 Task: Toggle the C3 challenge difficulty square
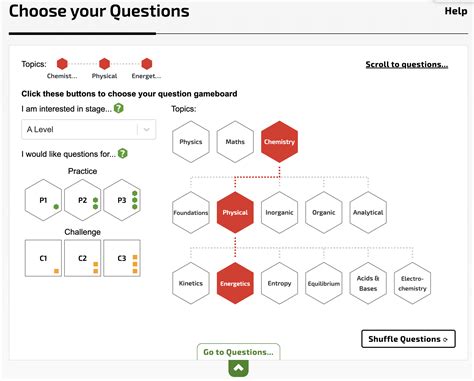pyautogui.click(x=122, y=258)
